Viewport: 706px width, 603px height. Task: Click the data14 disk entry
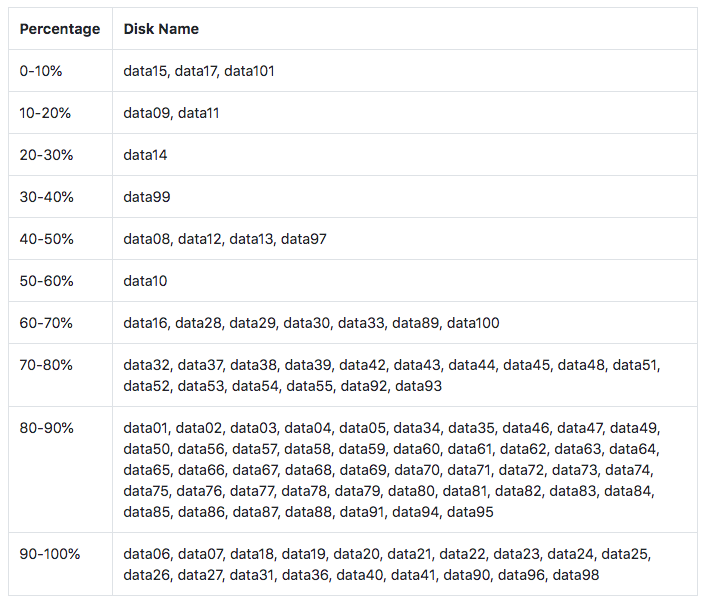pyautogui.click(x=145, y=155)
